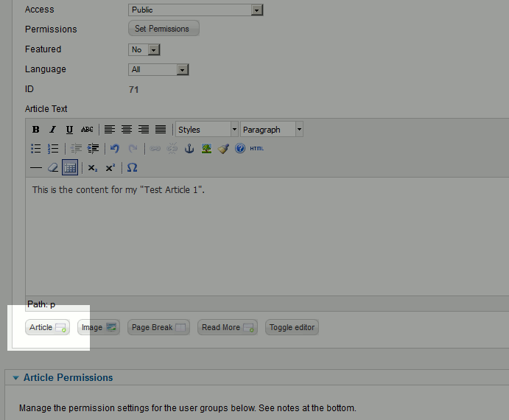
Task: Insert a hyperlink
Action: [x=155, y=148]
